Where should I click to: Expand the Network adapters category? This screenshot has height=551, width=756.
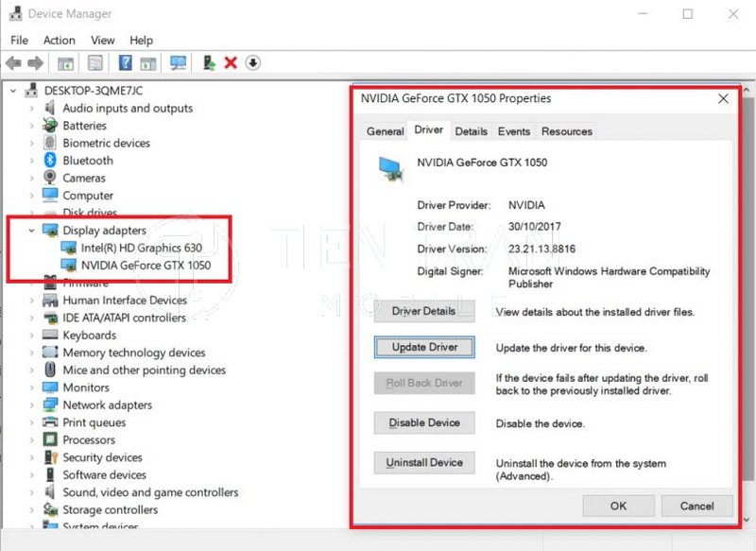31,405
